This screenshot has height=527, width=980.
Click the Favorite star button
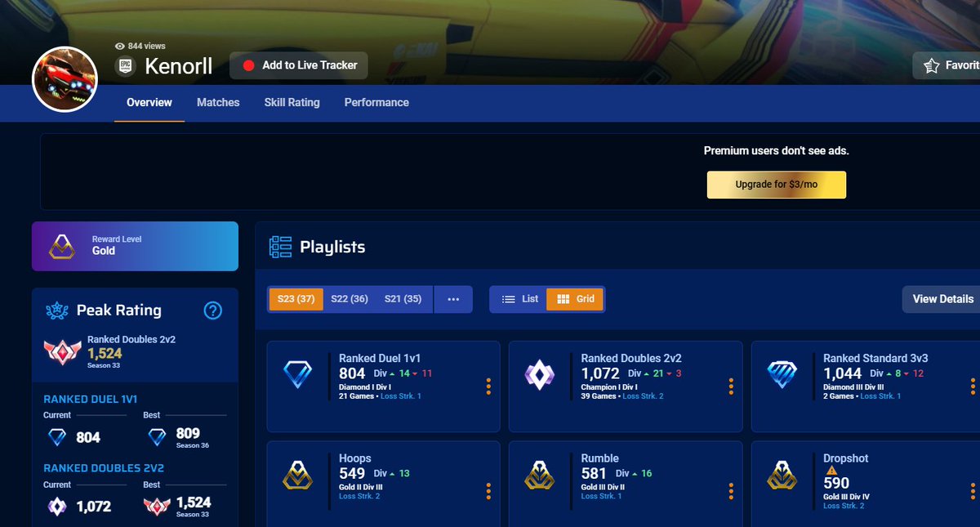[947, 65]
